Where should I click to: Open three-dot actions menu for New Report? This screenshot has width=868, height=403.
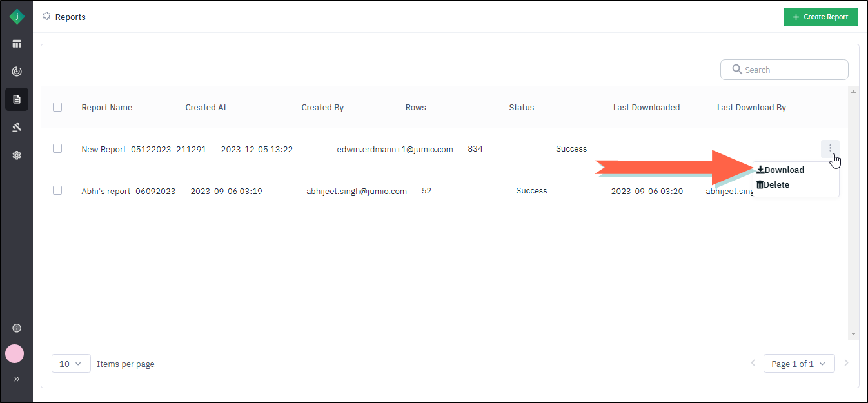point(830,149)
